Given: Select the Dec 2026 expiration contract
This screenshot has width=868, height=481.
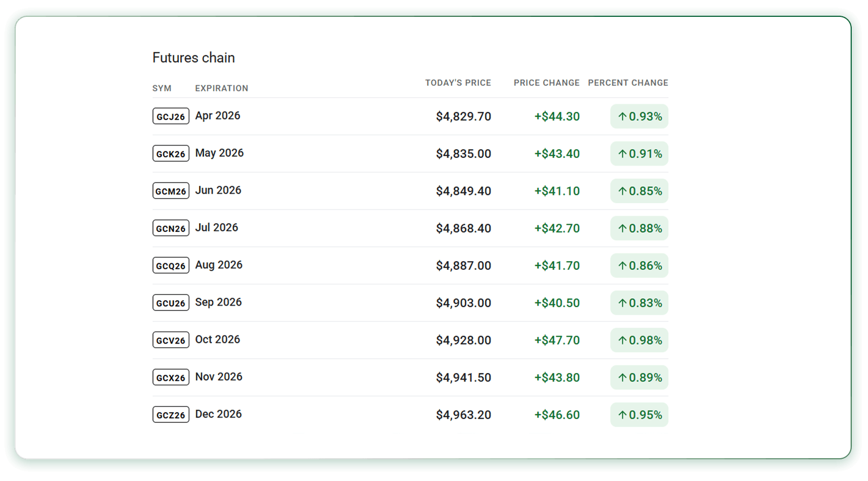Looking at the screenshot, I should [x=219, y=414].
